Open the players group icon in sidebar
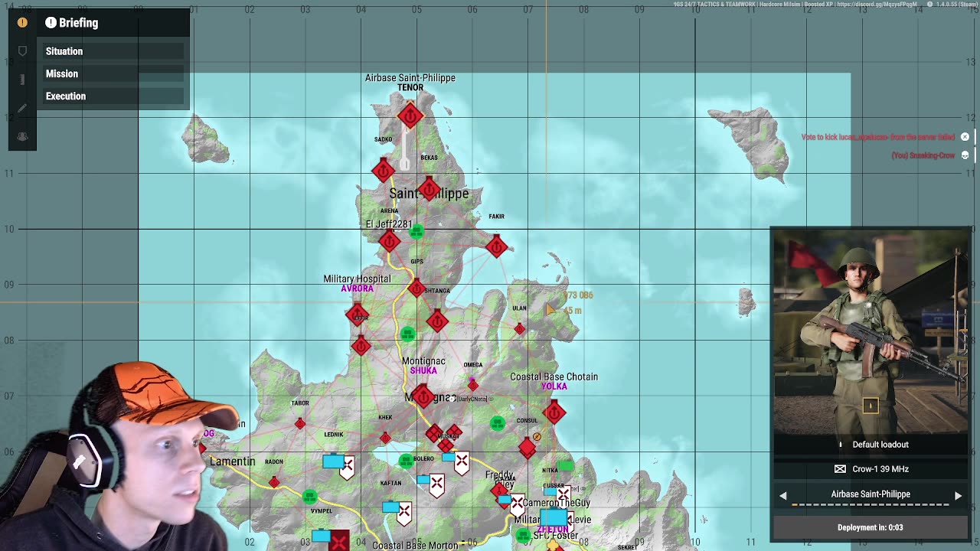Screen dimensions: 980x551 (x=22, y=136)
